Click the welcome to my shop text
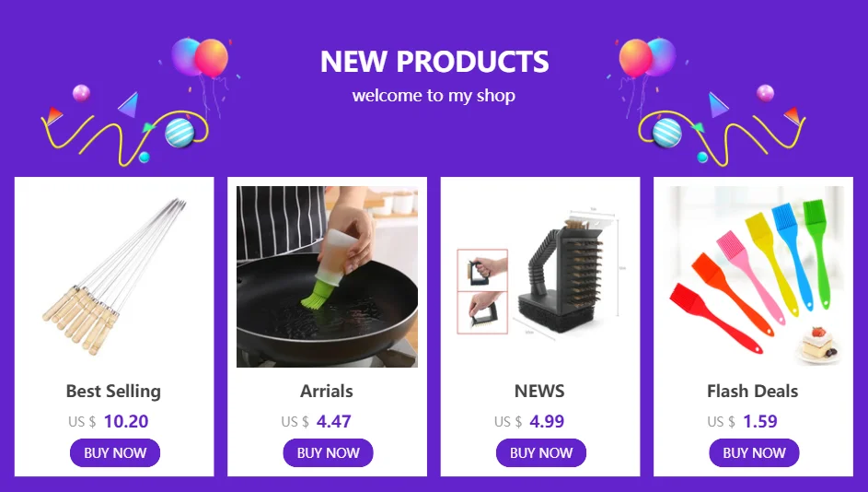The height and width of the screenshot is (492, 868). 434,95
